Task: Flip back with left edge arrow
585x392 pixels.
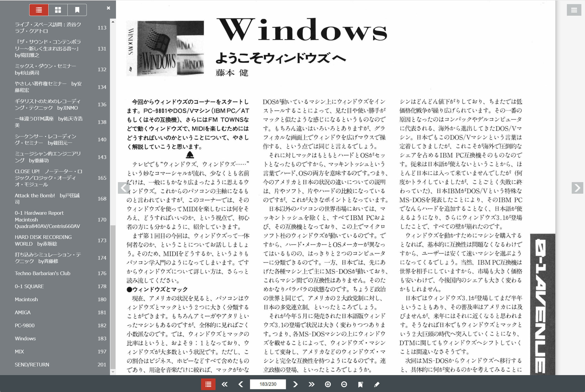Action: coord(123,188)
